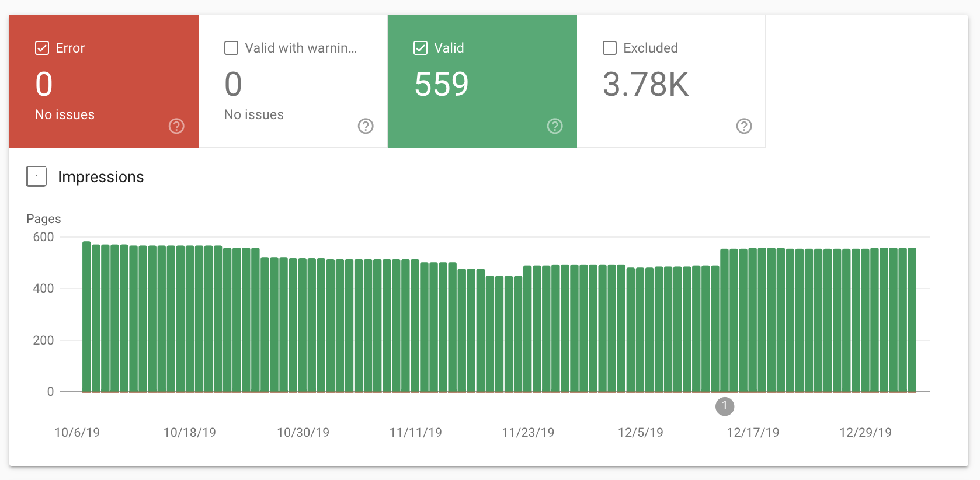This screenshot has width=980, height=480.
Task: Select the red Error status card
Action: click(104, 82)
